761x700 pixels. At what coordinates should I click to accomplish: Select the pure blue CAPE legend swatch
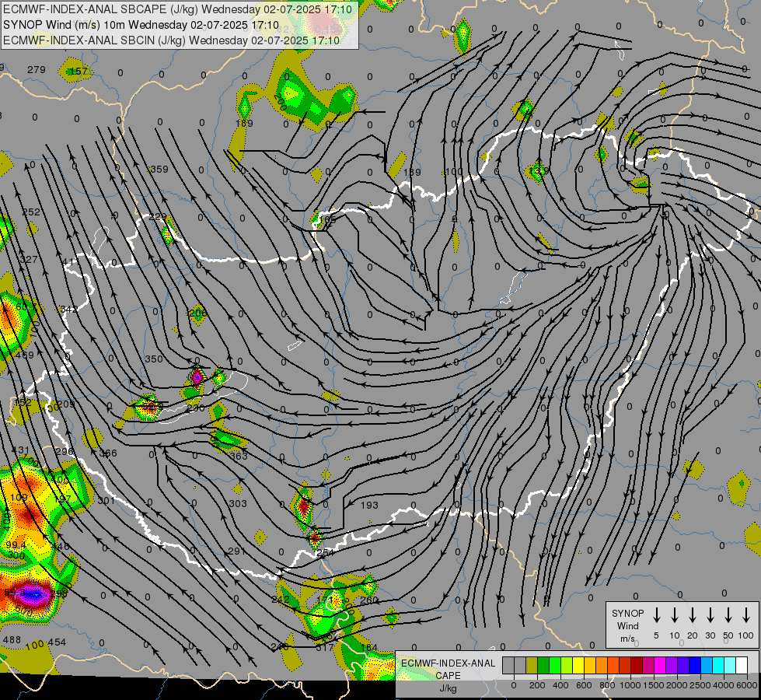point(696,665)
